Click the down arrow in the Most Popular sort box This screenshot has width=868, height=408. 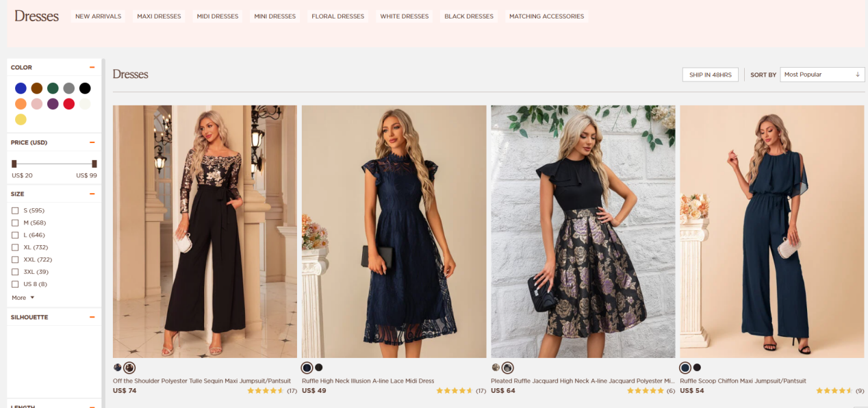point(858,75)
